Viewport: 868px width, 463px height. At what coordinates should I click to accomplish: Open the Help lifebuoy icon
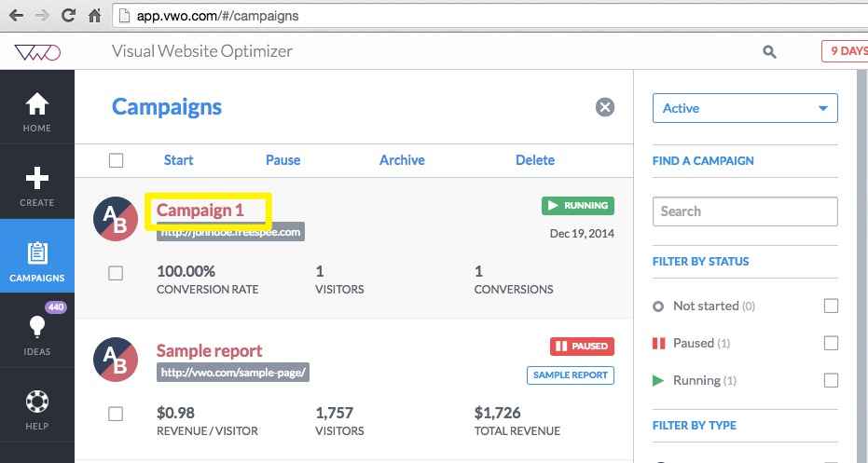click(37, 402)
